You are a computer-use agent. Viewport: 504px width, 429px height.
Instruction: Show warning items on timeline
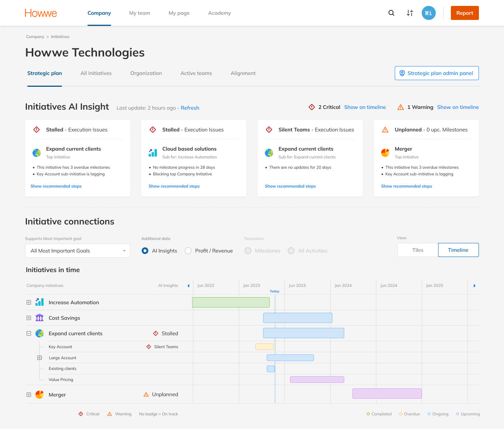coord(458,107)
